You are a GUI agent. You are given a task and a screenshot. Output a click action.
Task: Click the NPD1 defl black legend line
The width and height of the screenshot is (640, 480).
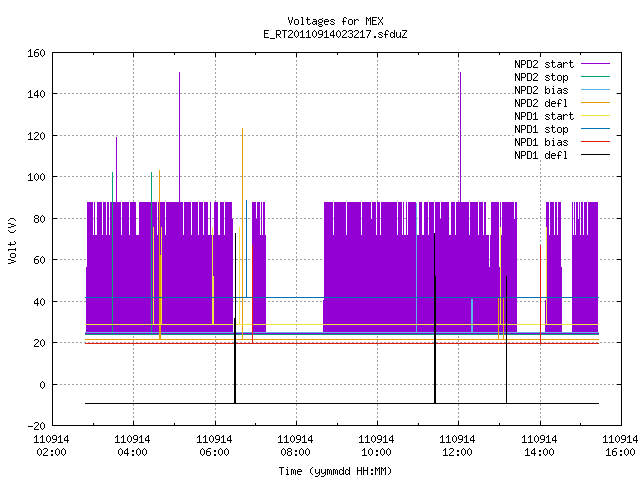click(x=595, y=155)
